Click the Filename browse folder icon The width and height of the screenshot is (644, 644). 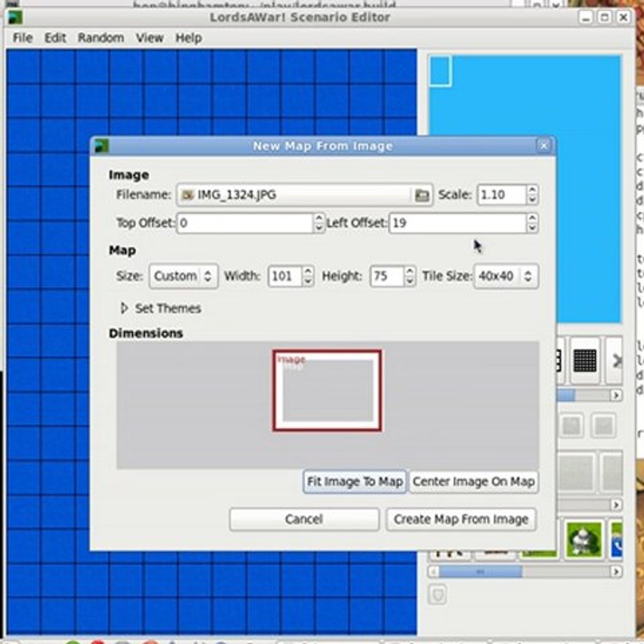[x=422, y=194]
